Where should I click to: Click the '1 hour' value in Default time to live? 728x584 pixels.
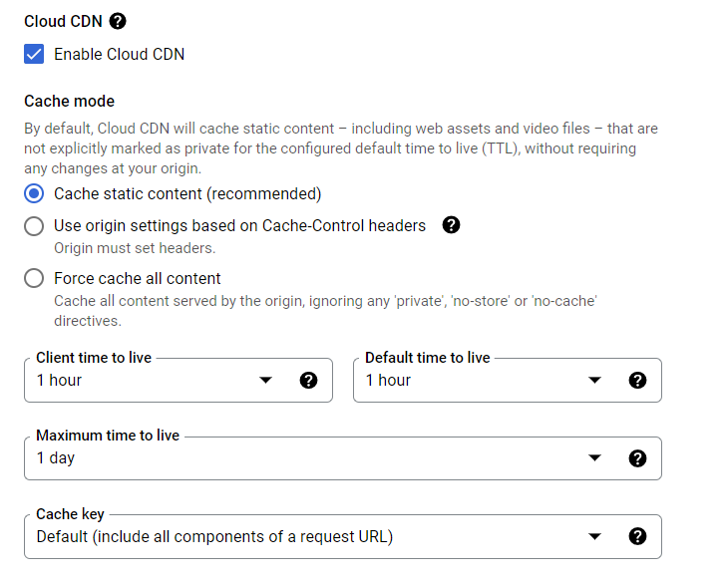click(389, 380)
